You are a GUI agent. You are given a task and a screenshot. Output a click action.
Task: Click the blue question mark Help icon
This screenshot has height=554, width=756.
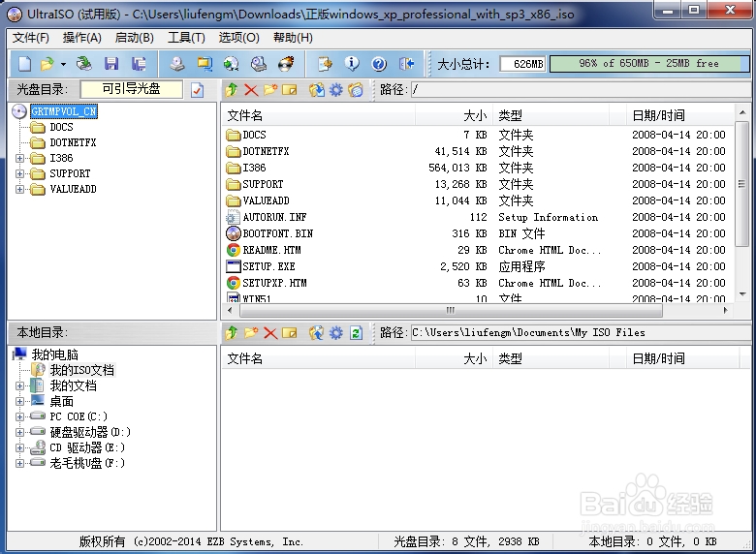point(379,64)
